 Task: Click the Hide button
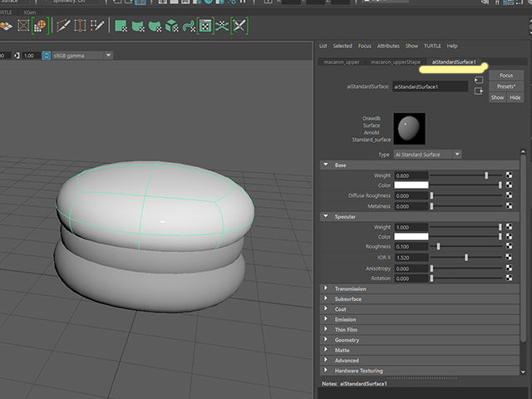515,97
